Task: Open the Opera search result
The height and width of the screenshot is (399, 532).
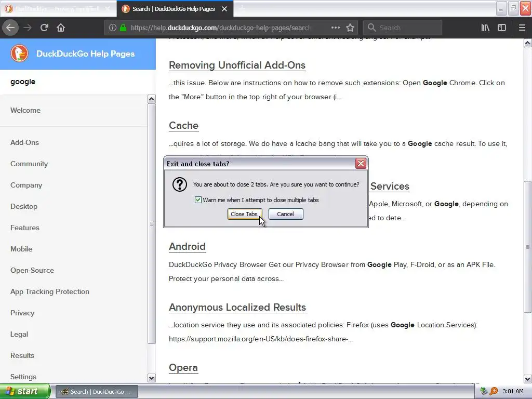Action: (x=183, y=368)
